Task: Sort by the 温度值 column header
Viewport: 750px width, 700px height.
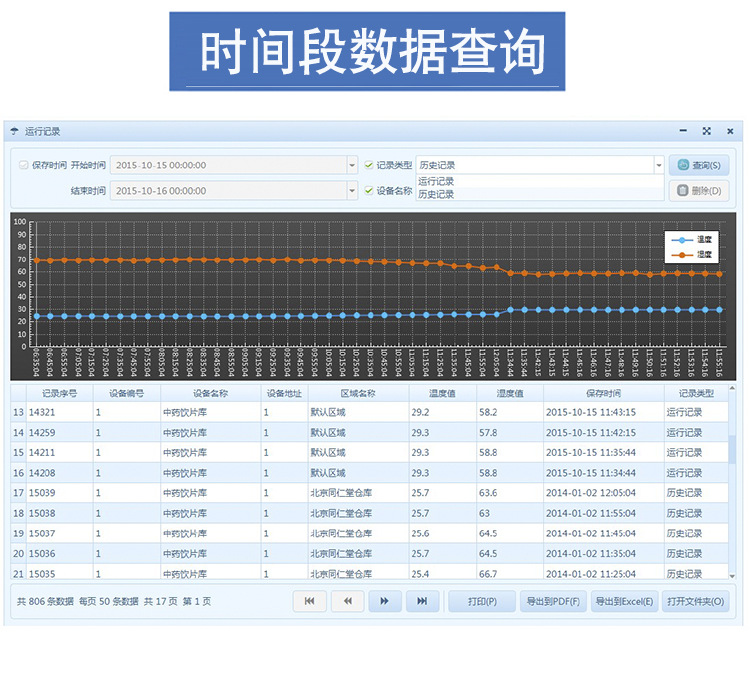Action: click(x=442, y=393)
